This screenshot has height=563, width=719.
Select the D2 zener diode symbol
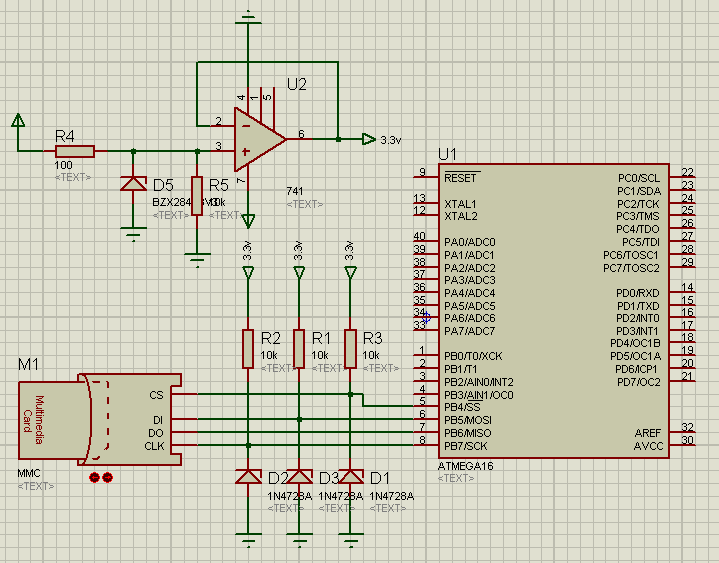tap(248, 477)
